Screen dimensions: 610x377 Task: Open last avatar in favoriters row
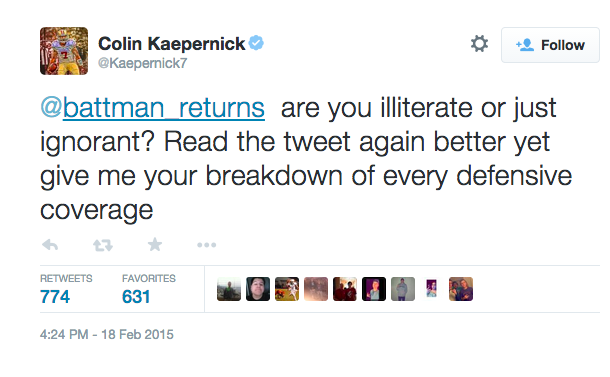pyautogui.click(x=461, y=289)
